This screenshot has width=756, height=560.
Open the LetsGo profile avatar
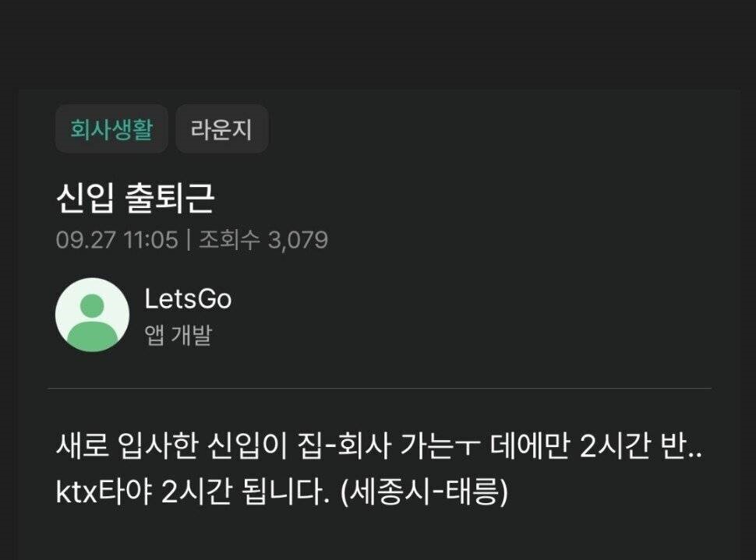[92, 315]
